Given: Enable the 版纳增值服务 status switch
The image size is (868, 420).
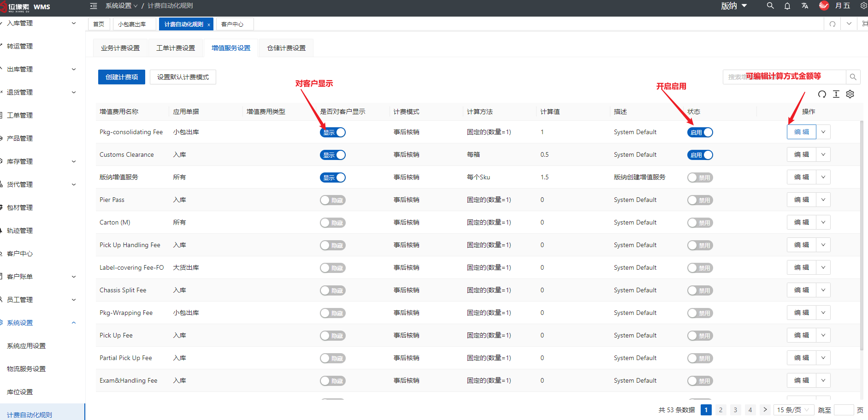Looking at the screenshot, I should [x=700, y=177].
